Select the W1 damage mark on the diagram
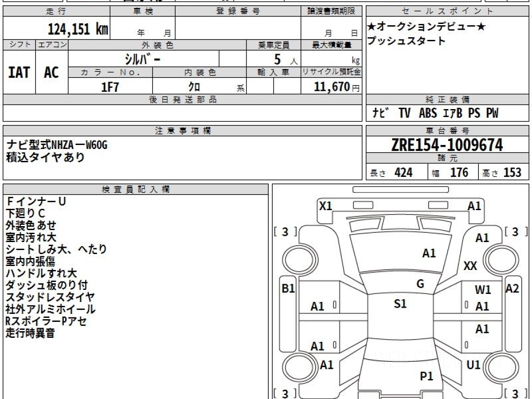The height and width of the screenshot is (399, 532). (483, 290)
